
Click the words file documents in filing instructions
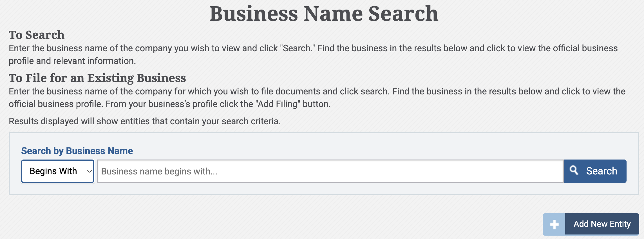291,91
